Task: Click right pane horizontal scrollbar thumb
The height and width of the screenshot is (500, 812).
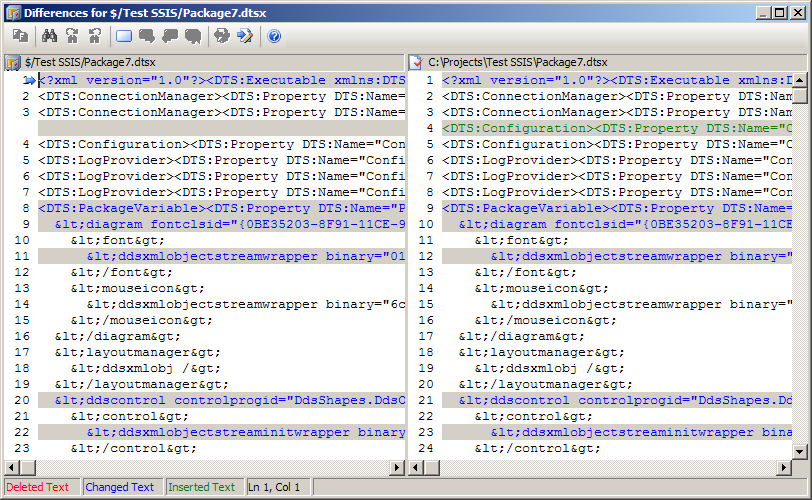Action: (x=431, y=468)
